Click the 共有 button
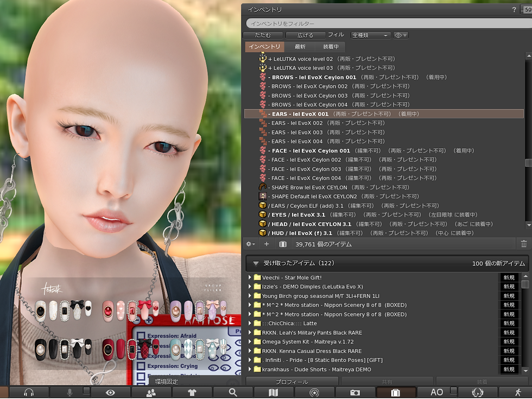532x399 pixels. (x=387, y=382)
